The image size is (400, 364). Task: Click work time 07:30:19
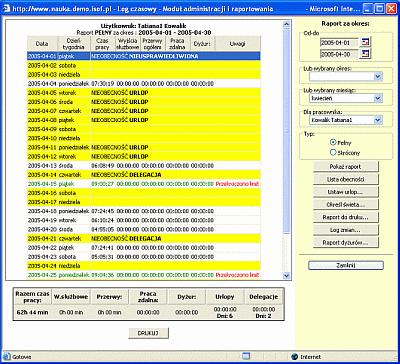click(103, 83)
